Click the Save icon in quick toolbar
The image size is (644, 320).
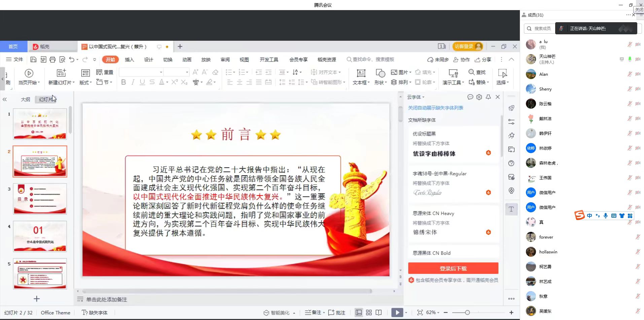(x=33, y=60)
